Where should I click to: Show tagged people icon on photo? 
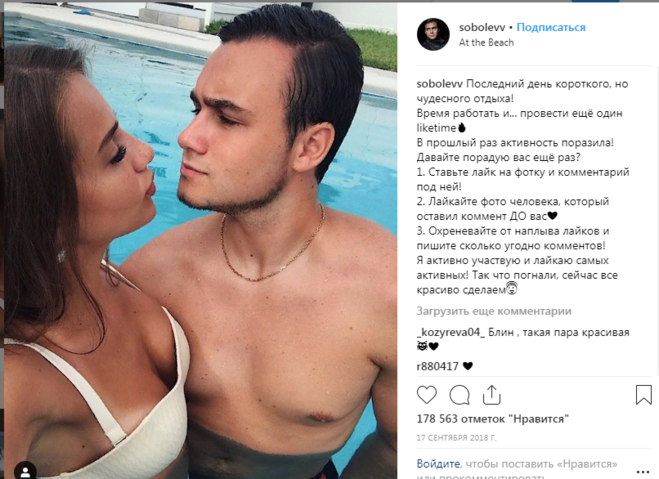coord(25,471)
